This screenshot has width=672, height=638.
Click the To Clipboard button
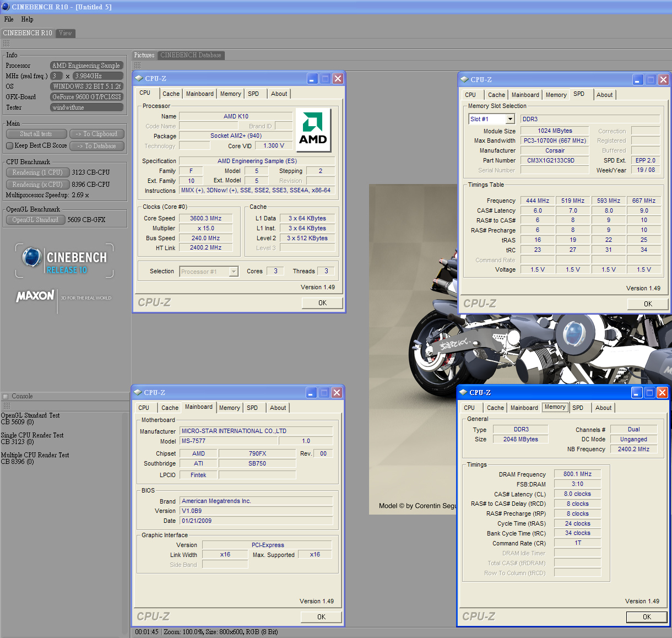click(97, 134)
